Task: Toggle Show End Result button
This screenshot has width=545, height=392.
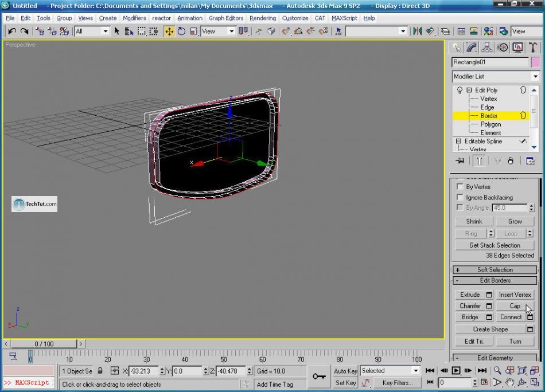Action: point(479,161)
